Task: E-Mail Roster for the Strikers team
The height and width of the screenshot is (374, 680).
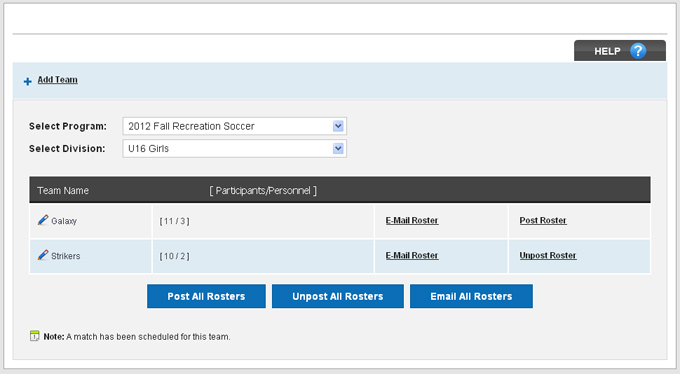Action: 412,256
